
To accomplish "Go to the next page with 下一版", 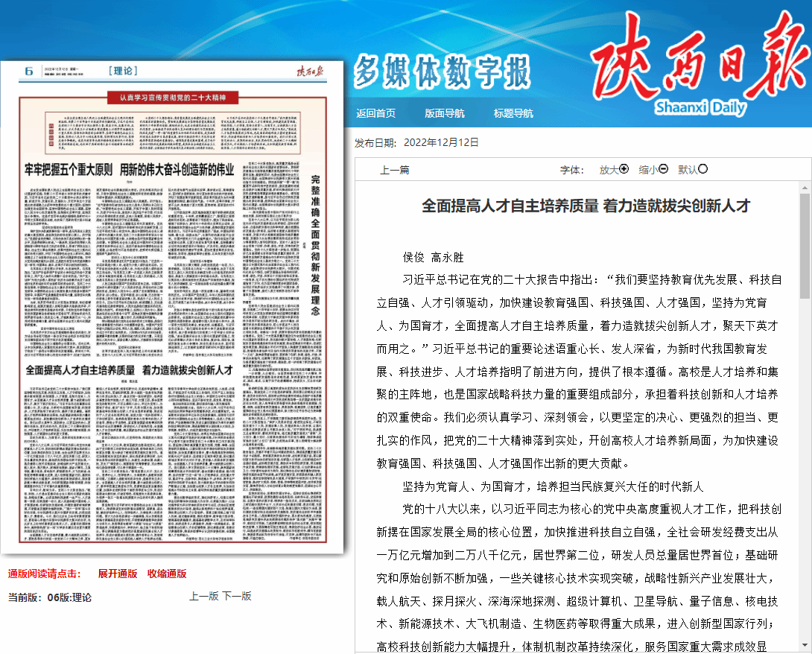I will (x=237, y=596).
